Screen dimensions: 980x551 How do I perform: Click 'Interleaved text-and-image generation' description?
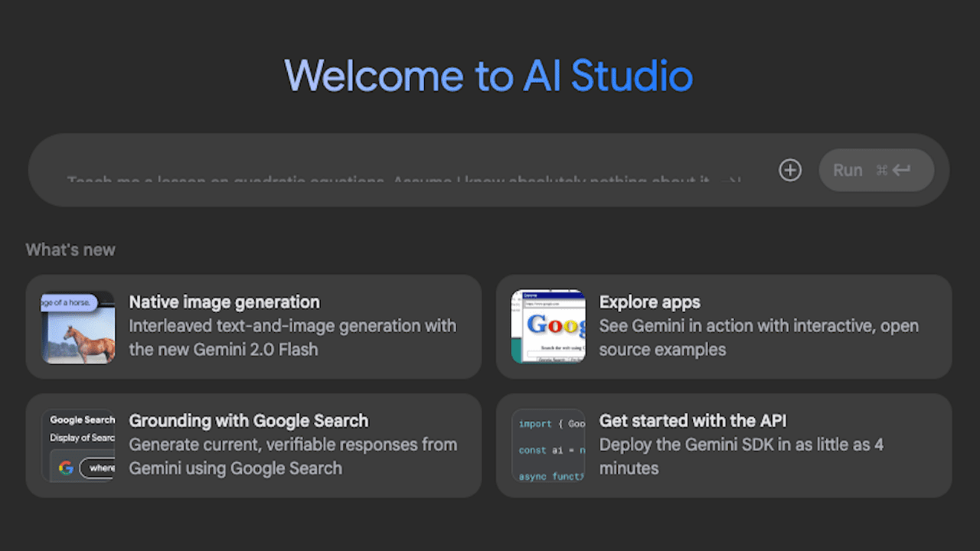click(x=292, y=337)
